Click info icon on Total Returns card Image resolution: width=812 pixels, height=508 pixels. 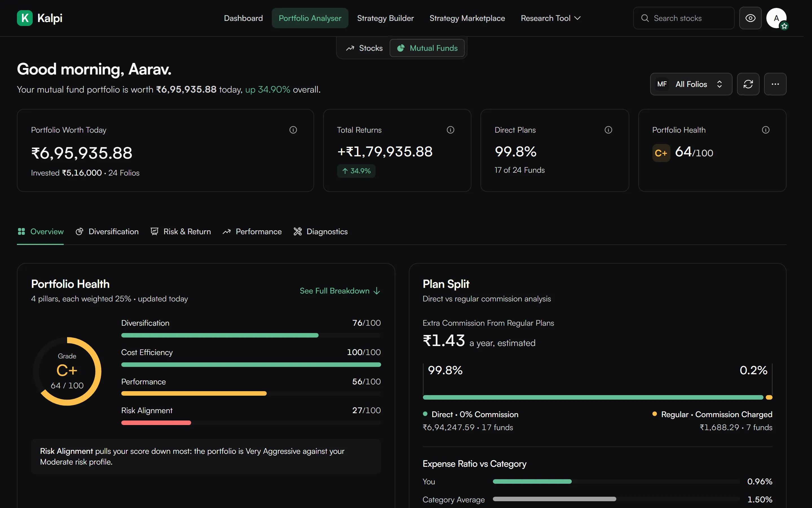(x=450, y=130)
